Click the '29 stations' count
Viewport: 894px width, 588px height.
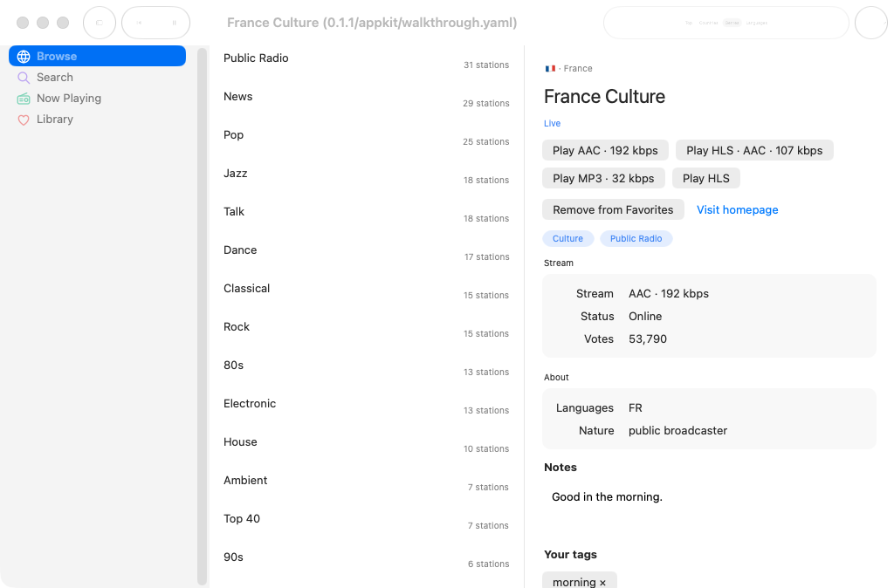(x=486, y=103)
